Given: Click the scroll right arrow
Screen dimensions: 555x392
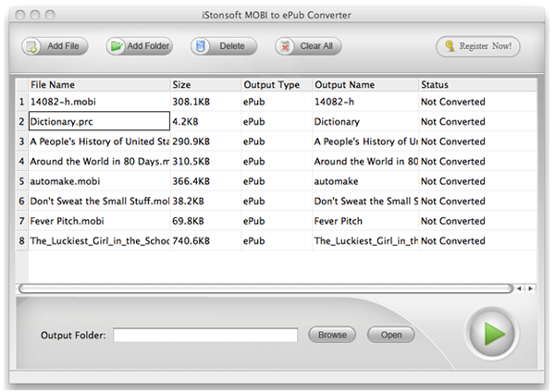Looking at the screenshot, I should tap(531, 288).
